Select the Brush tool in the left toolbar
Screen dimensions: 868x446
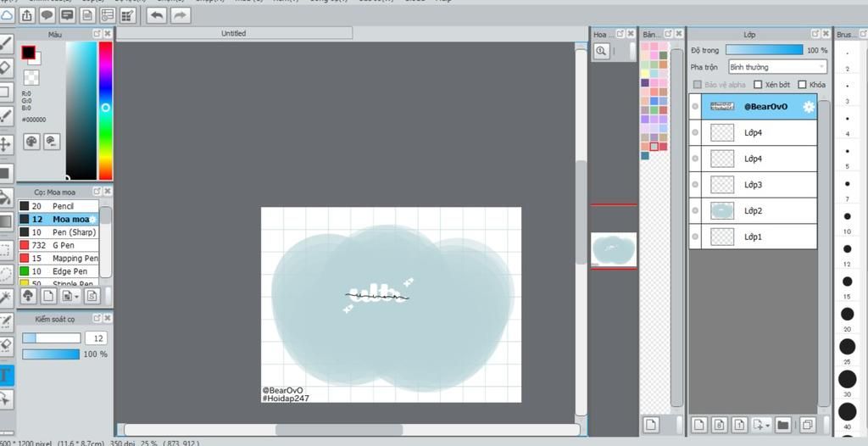(5, 44)
